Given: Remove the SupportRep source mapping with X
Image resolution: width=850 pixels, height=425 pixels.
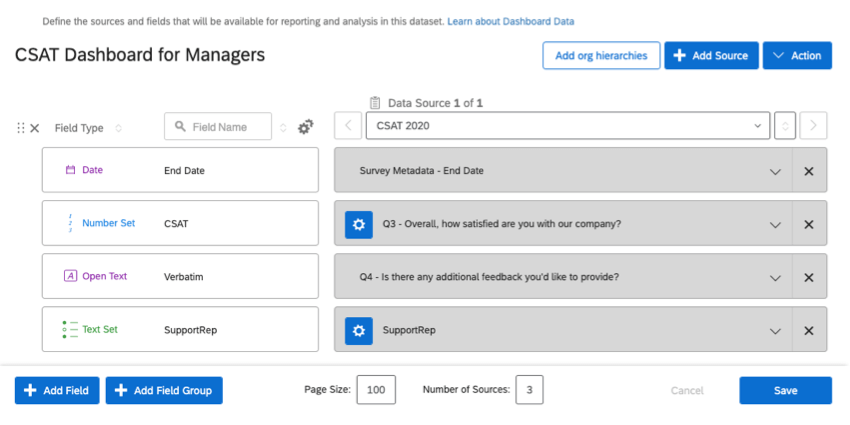Looking at the screenshot, I should pyautogui.click(x=809, y=330).
